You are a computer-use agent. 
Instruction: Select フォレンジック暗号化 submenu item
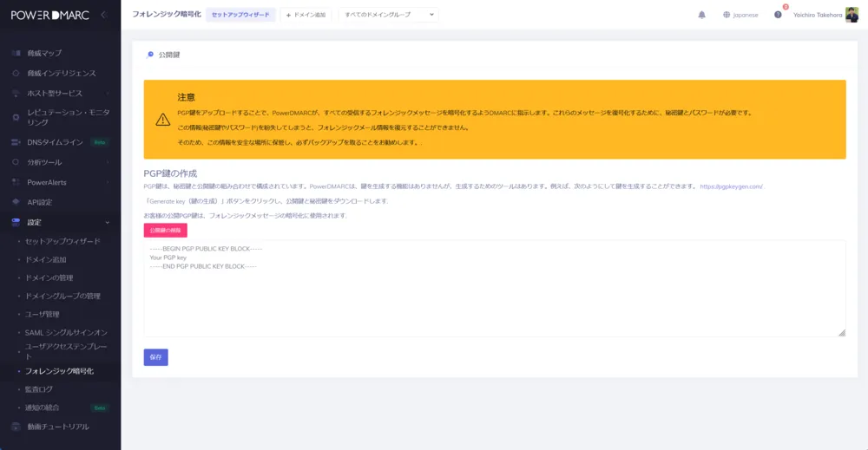coord(59,371)
